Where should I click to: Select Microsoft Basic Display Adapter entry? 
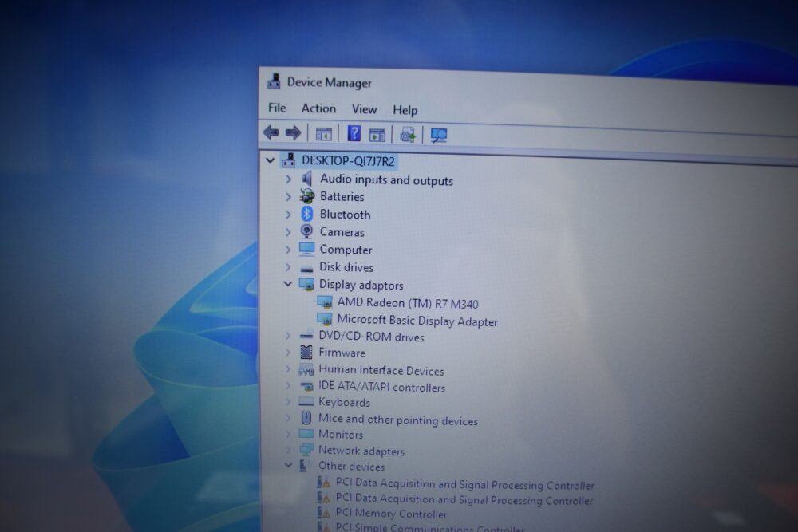(x=417, y=321)
